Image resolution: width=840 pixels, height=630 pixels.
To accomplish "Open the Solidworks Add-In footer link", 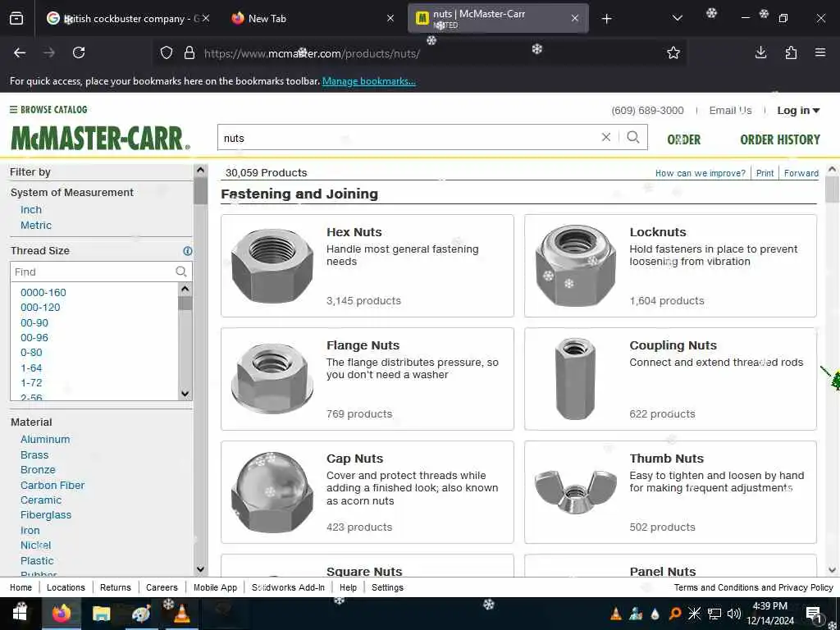I will (288, 587).
